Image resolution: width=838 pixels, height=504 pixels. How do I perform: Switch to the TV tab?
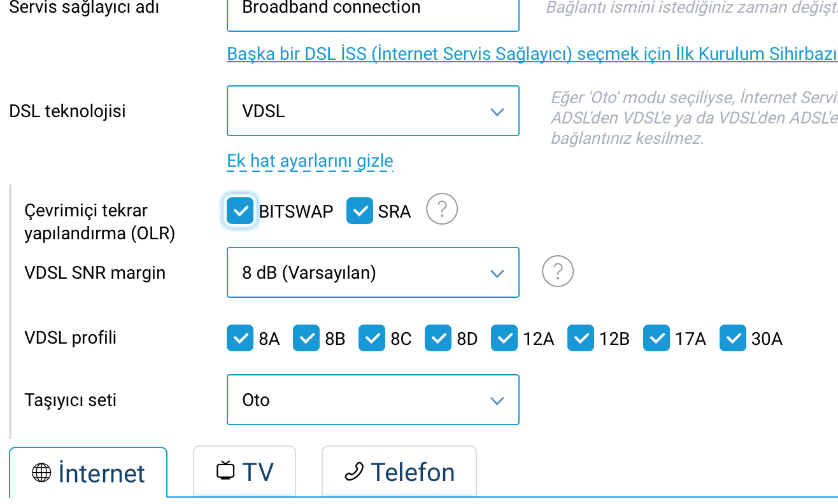[245, 472]
